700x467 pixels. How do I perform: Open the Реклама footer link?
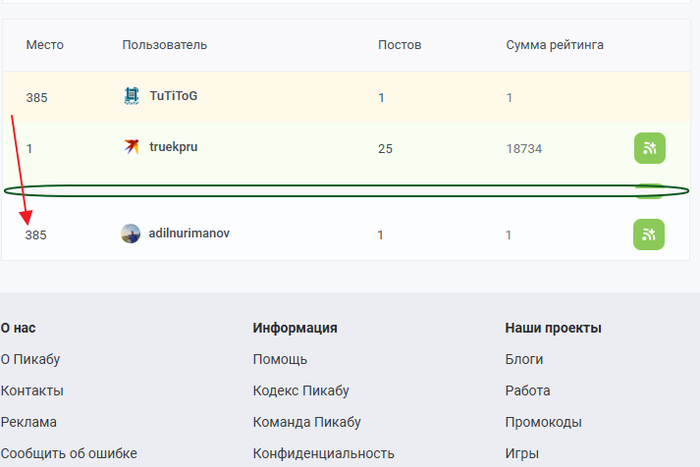[29, 422]
